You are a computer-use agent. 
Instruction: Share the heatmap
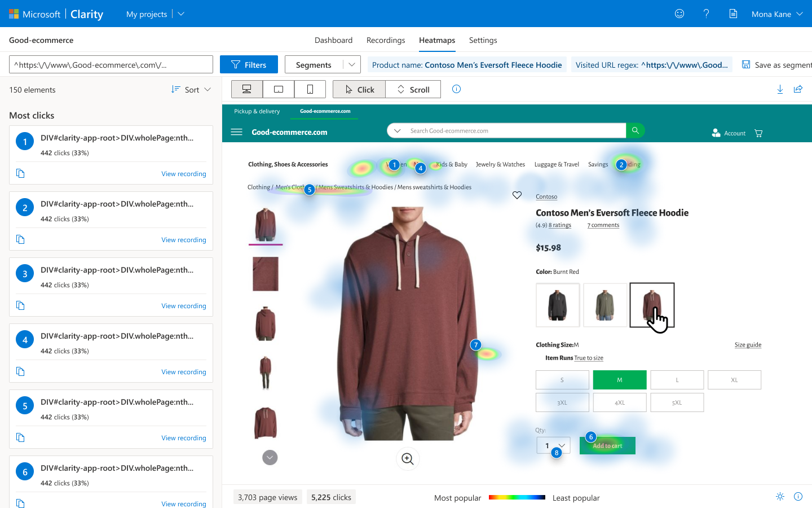[x=798, y=89]
